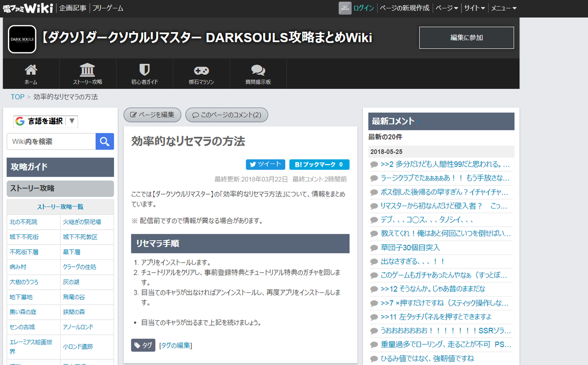Open the ホーム home icon
The width and height of the screenshot is (588, 365).
tap(31, 70)
